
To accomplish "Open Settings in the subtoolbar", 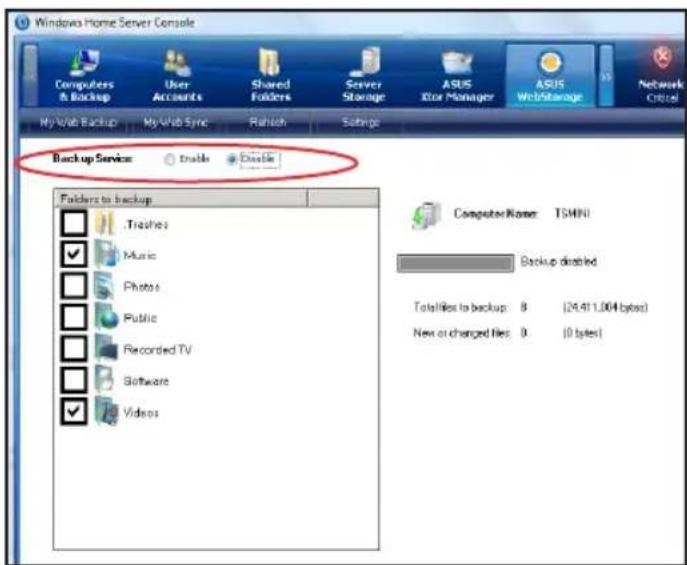I will tap(360, 122).
